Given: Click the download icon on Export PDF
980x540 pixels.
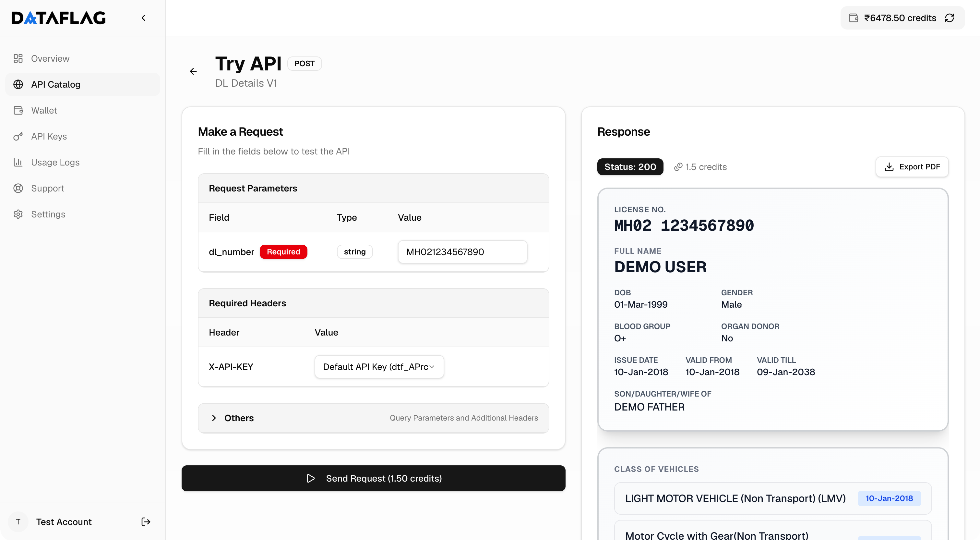Looking at the screenshot, I should point(889,167).
